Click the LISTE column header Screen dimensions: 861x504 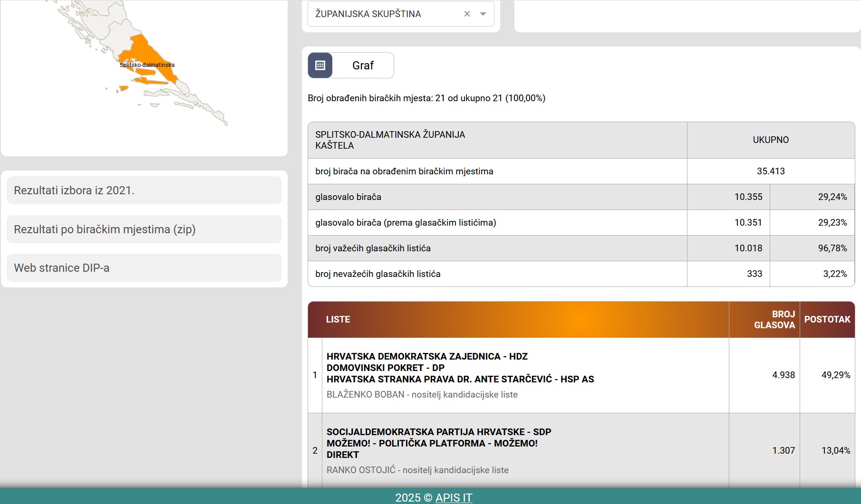[338, 320]
